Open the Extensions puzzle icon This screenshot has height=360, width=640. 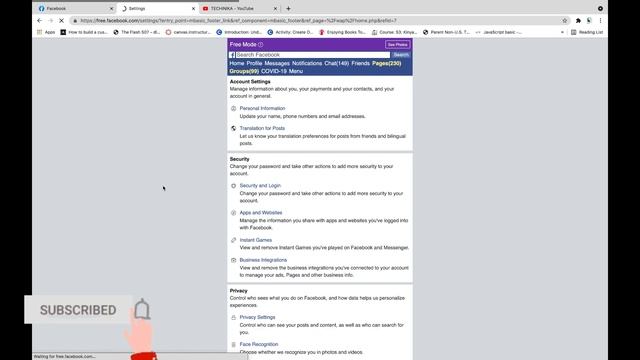pyautogui.click(x=578, y=20)
